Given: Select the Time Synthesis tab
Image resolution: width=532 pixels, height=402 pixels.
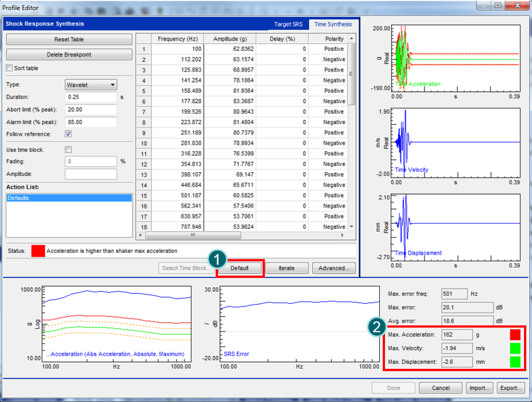Looking at the screenshot, I should click(332, 24).
